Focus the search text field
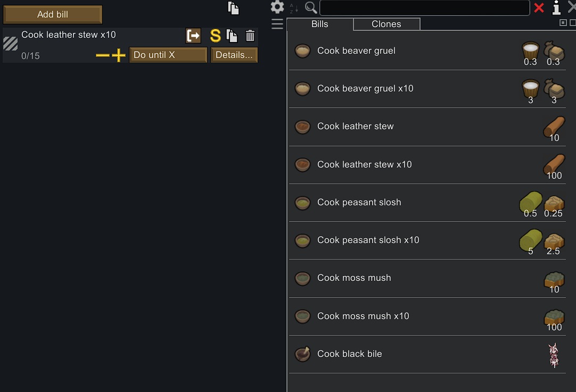 [425, 7]
